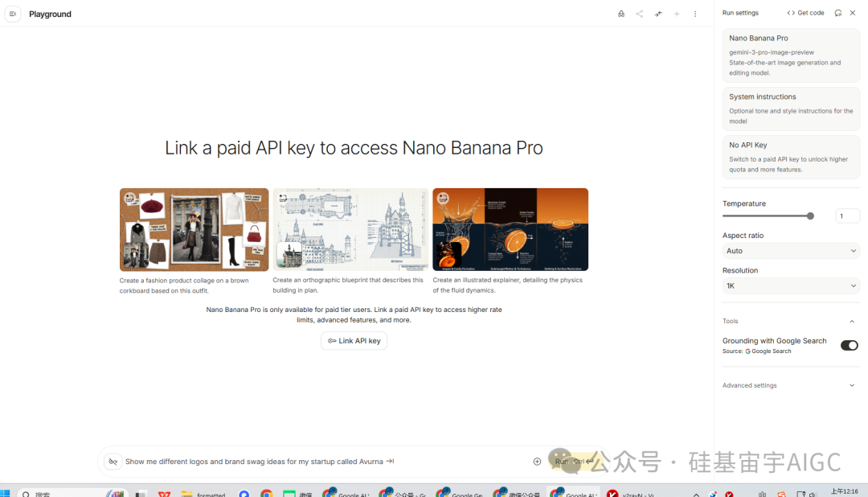Click the Google Search source link
The image size is (868, 497).
pyautogui.click(x=768, y=351)
